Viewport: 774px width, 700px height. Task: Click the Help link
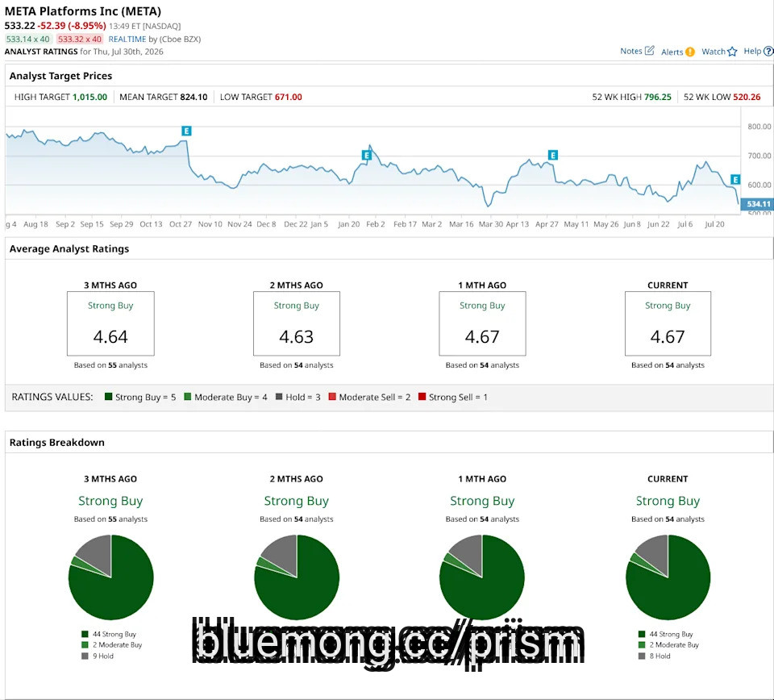752,51
